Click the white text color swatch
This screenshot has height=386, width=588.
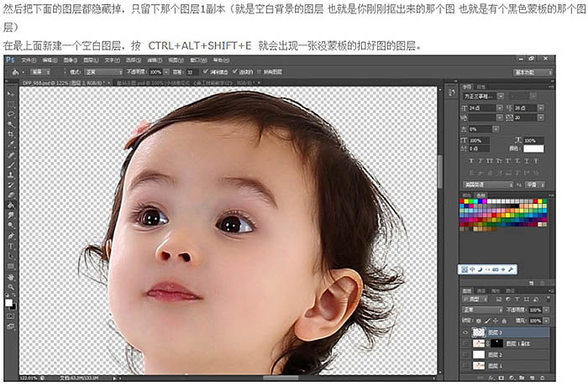tap(533, 149)
